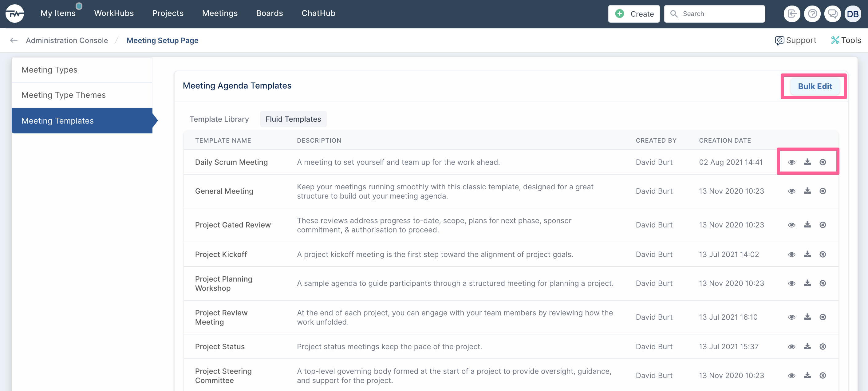The image size is (868, 391).
Task: Open Projects in the top navigation
Action: [x=168, y=13]
